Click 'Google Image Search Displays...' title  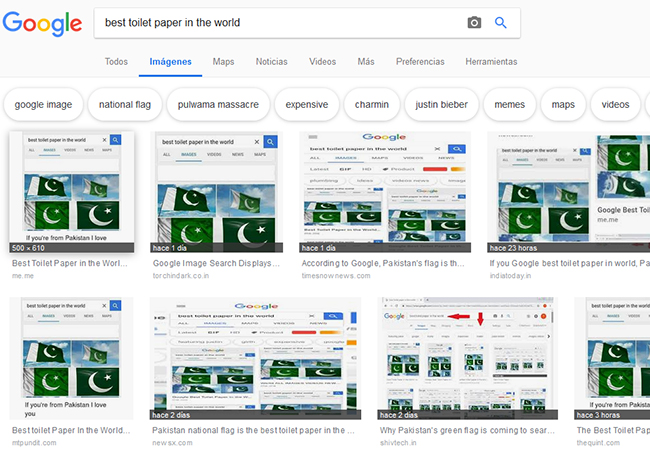[216, 263]
